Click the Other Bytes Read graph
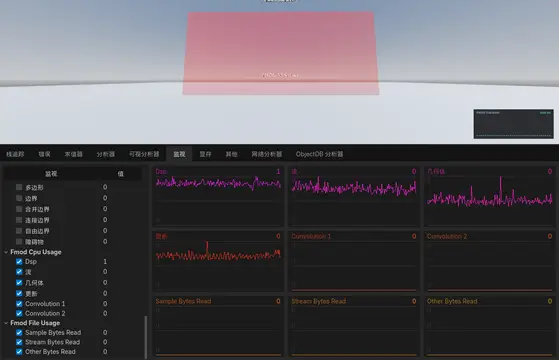Image resolution: width=559 pixels, height=360 pixels. click(x=489, y=326)
